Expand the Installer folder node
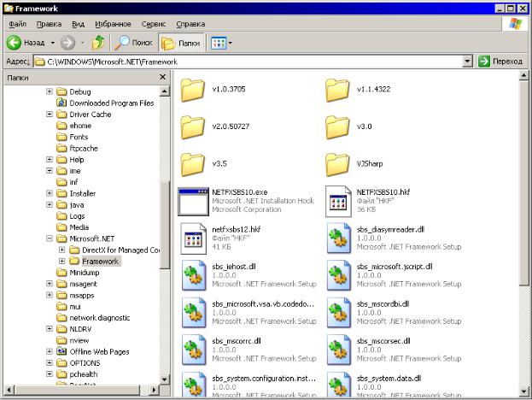 pos(50,193)
